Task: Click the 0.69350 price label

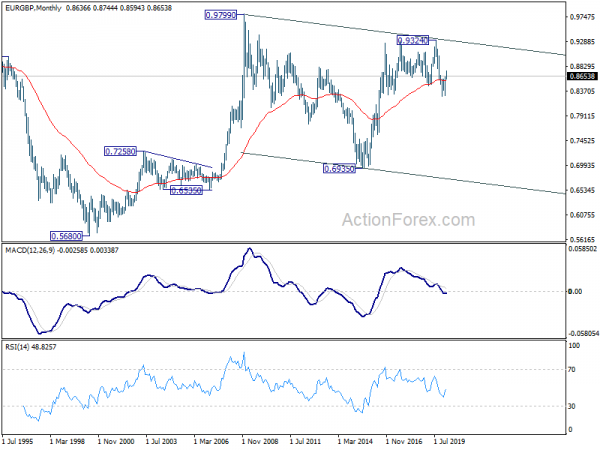Action: tap(339, 168)
